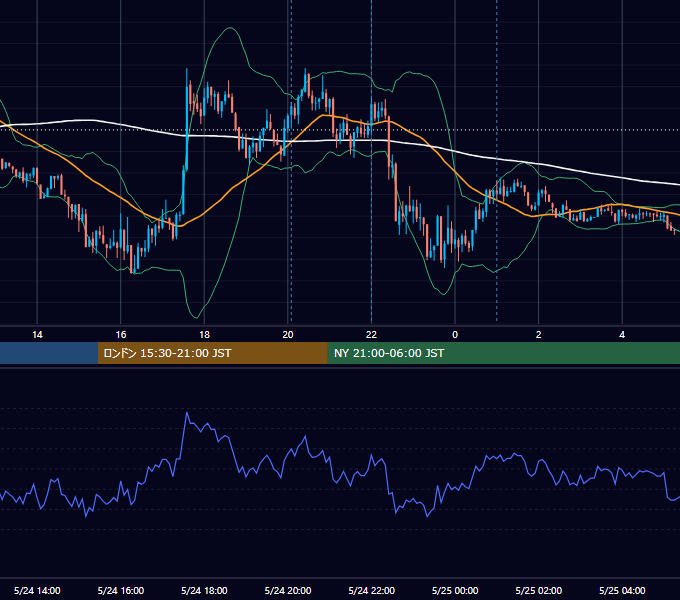Click the blue session band before ロンドン
The width and height of the screenshot is (680, 600).
click(49, 353)
